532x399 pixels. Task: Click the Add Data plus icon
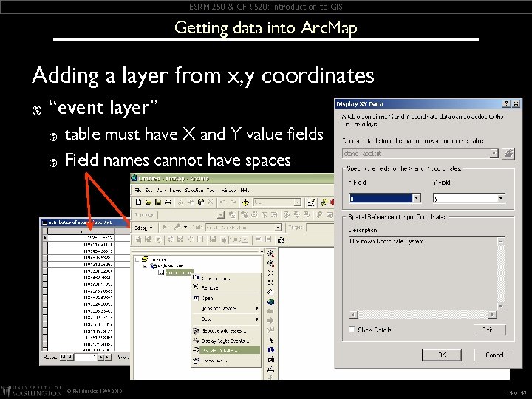245,202
